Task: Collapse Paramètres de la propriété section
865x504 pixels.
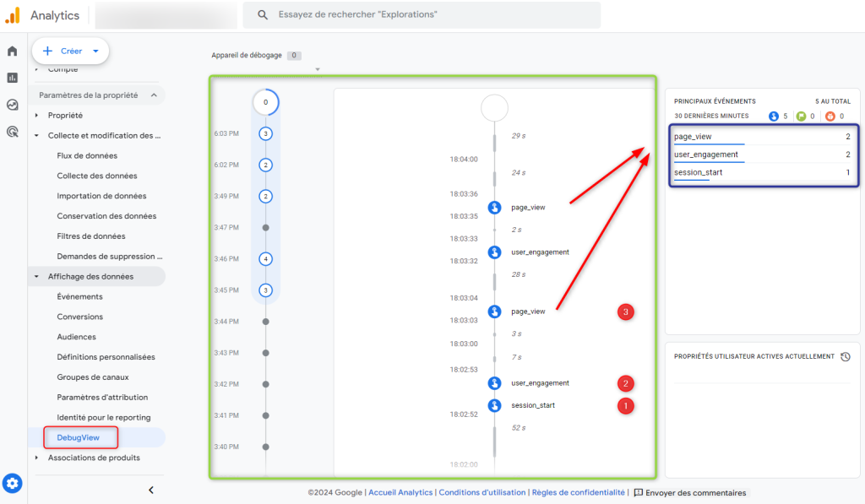Action: click(154, 95)
